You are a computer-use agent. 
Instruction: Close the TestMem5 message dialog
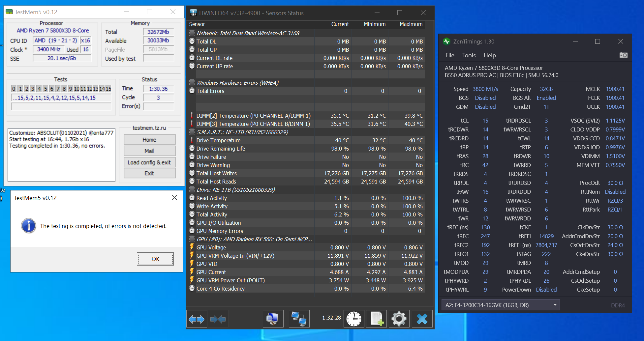pyautogui.click(x=174, y=198)
